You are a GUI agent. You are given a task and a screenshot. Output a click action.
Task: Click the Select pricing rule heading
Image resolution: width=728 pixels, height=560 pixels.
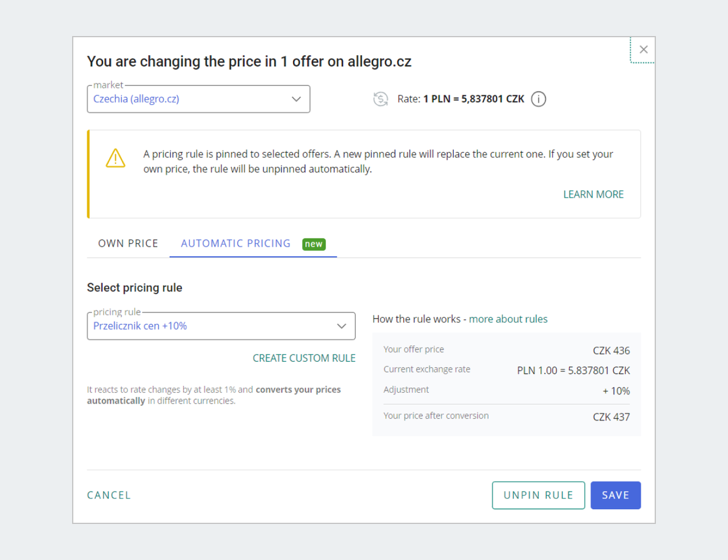[x=135, y=288]
